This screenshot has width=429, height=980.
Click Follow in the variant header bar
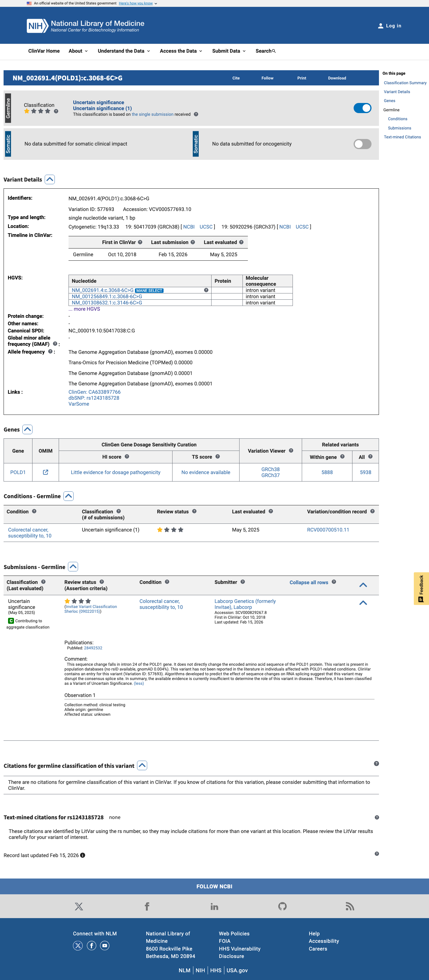click(268, 78)
